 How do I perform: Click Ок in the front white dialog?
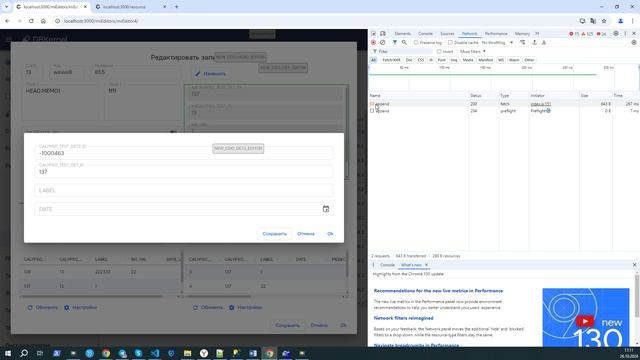[330, 234]
